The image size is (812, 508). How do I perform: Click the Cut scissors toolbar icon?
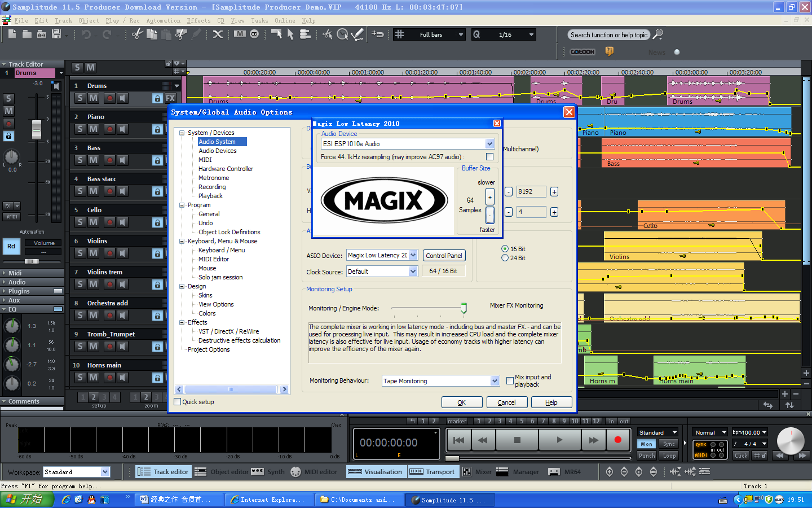click(x=136, y=34)
